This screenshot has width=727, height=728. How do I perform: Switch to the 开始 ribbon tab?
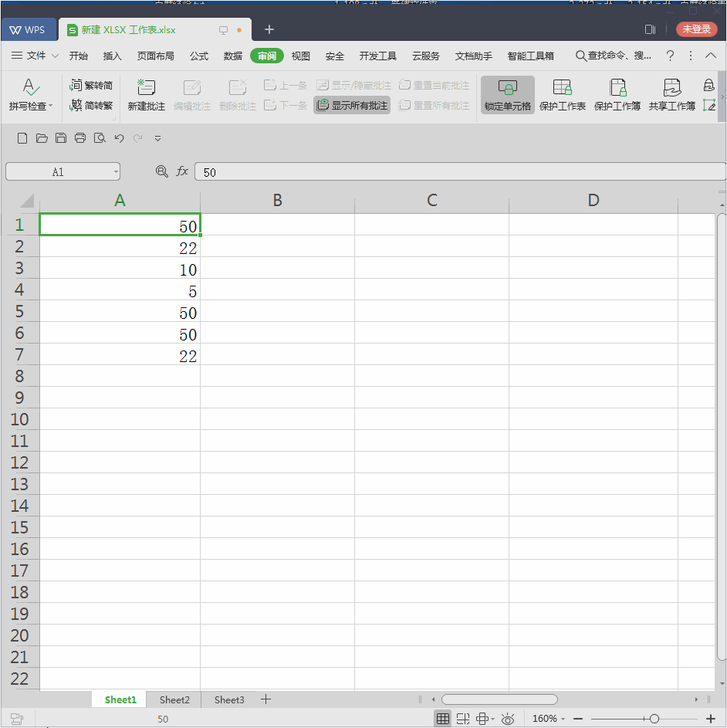coord(79,56)
